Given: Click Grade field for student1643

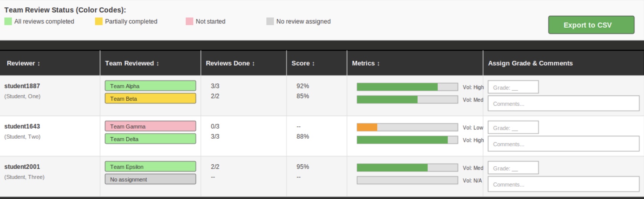Looking at the screenshot, I should (x=513, y=128).
